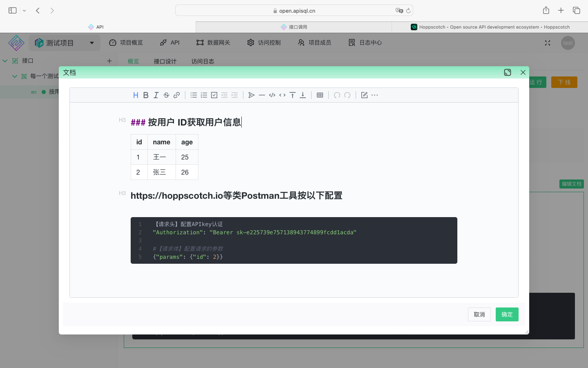588x368 pixels.
Task: Toggle bold formatting in the document editor
Action: pyautogui.click(x=146, y=95)
